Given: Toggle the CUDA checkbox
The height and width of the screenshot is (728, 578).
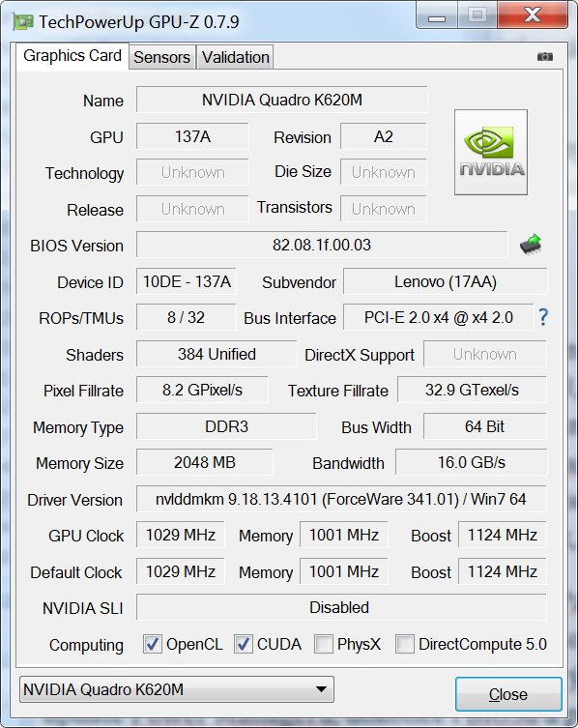Looking at the screenshot, I should [x=244, y=644].
